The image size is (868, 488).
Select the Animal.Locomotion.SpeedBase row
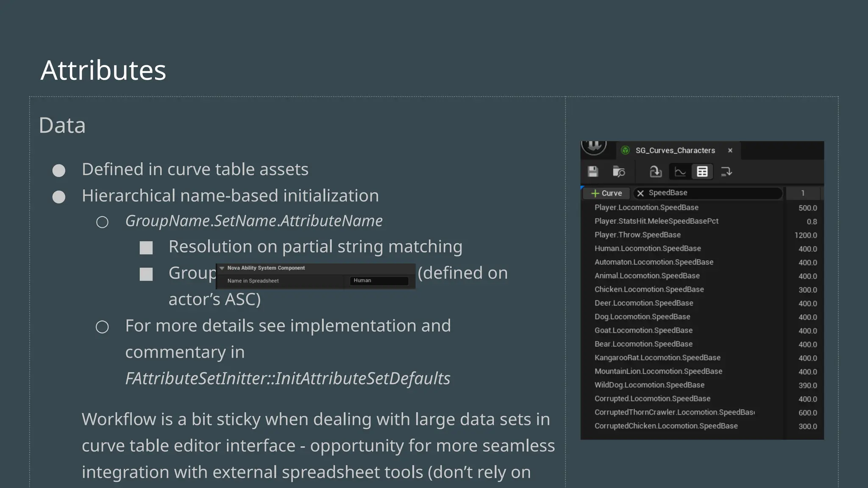(702, 276)
